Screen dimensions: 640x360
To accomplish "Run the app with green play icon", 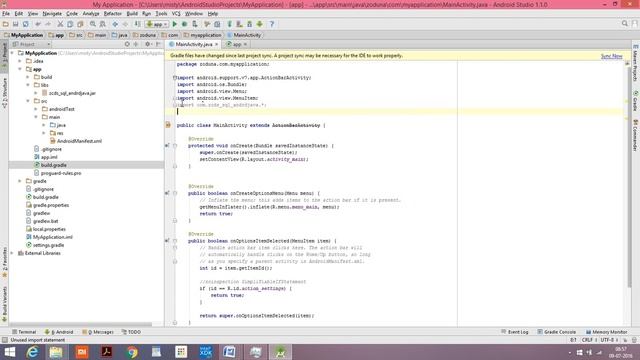I will [x=175, y=24].
